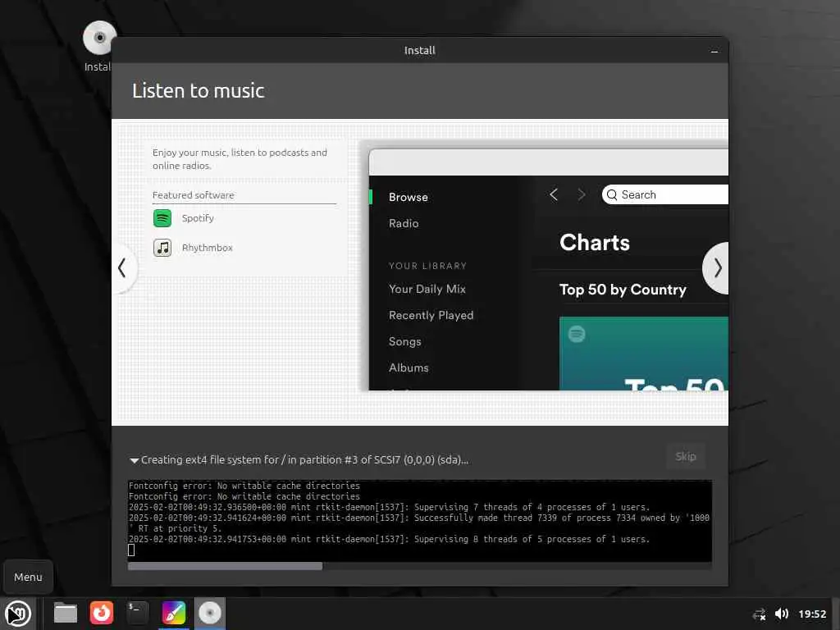
Task: Click the forward chevron in Spotify preview
Action: pos(582,194)
